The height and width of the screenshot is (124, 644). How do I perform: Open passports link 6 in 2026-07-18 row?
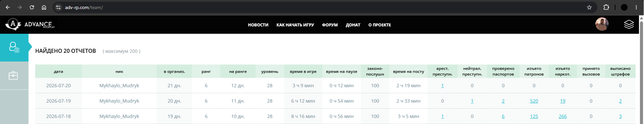click(503, 116)
